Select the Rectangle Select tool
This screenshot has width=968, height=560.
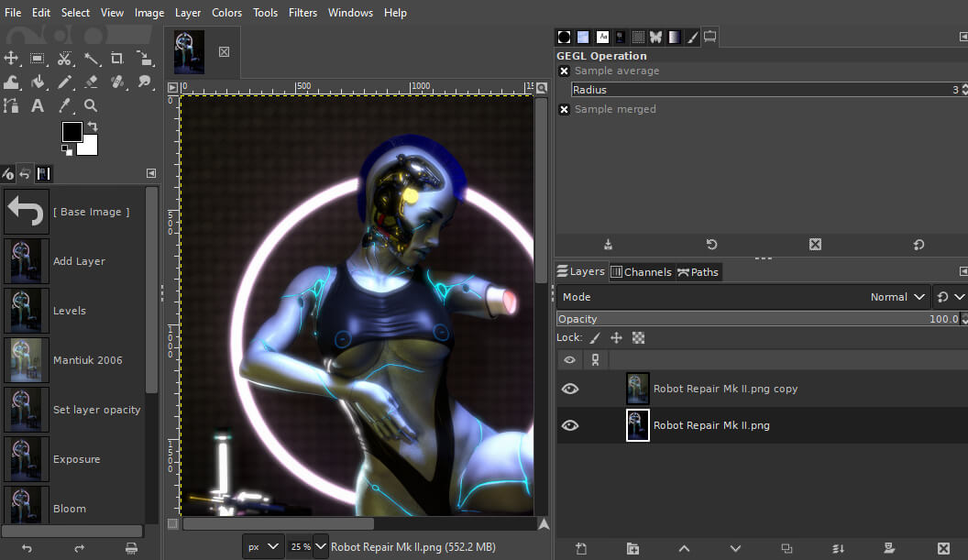click(38, 59)
